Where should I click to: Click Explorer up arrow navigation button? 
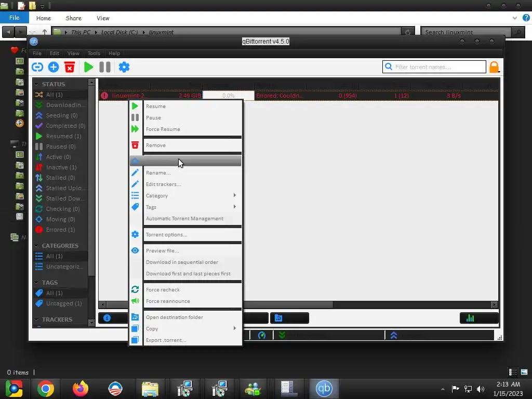(x=45, y=32)
